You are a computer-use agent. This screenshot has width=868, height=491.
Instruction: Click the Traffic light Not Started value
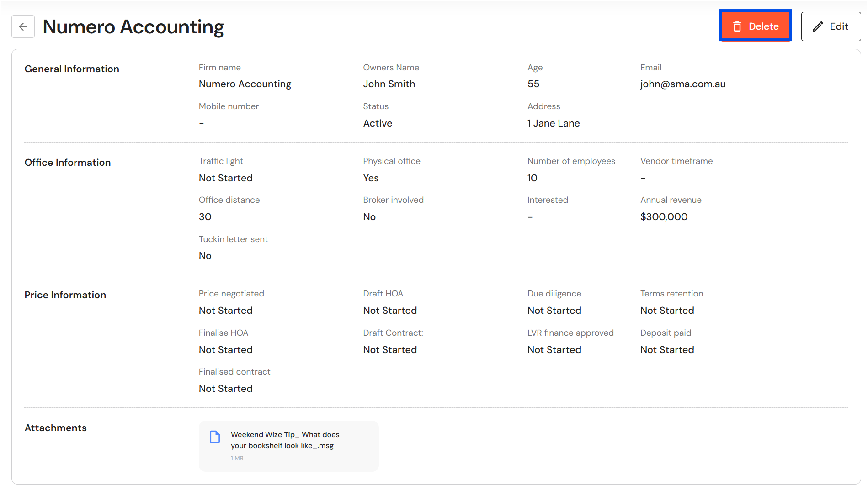[225, 178]
